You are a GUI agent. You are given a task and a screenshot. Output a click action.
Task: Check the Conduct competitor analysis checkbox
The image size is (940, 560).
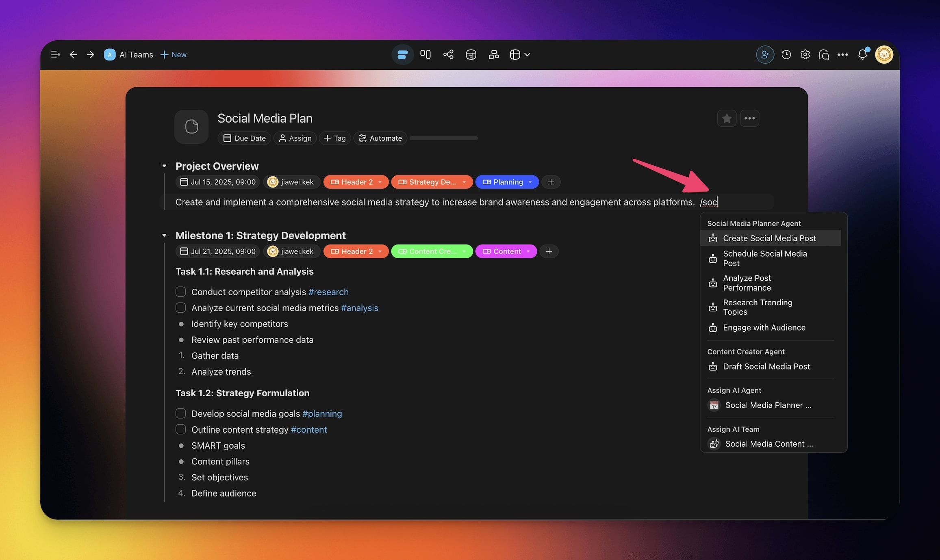click(x=181, y=292)
